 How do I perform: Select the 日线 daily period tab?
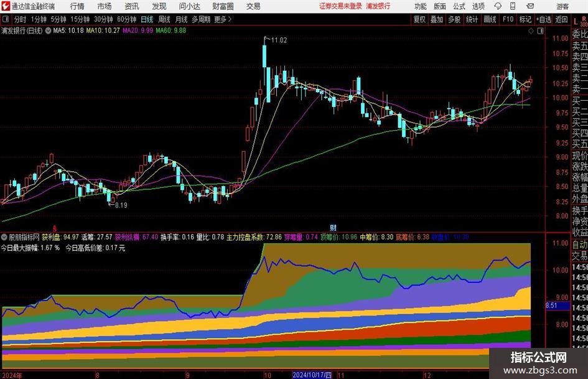(x=147, y=19)
